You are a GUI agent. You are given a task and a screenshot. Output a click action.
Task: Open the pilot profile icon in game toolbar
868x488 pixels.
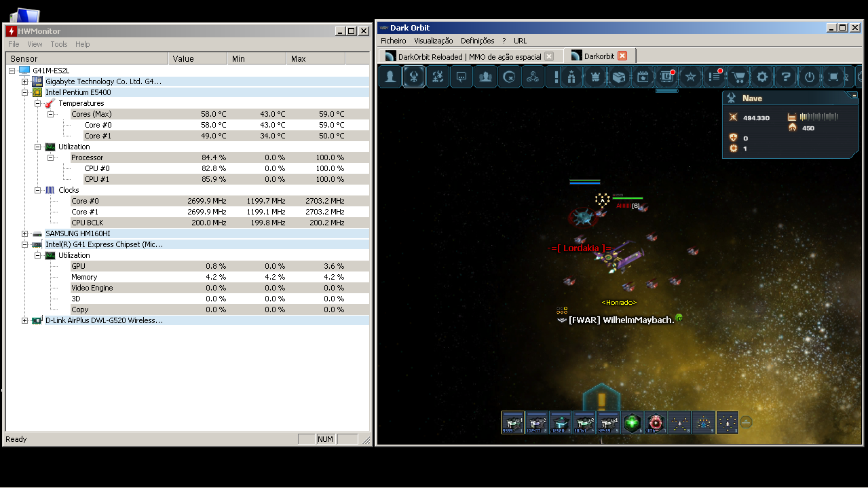390,77
